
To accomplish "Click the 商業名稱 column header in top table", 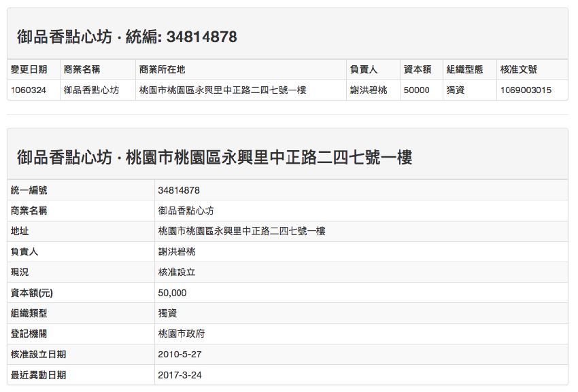I will click(82, 69).
